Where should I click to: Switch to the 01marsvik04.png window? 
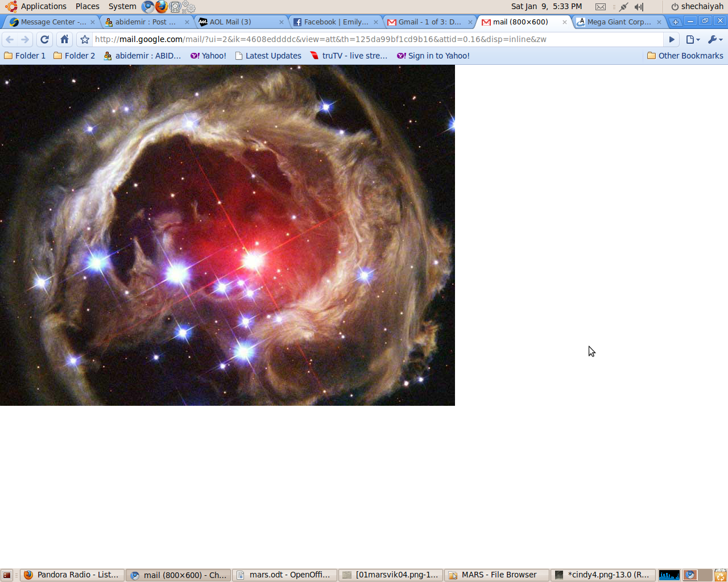point(391,575)
